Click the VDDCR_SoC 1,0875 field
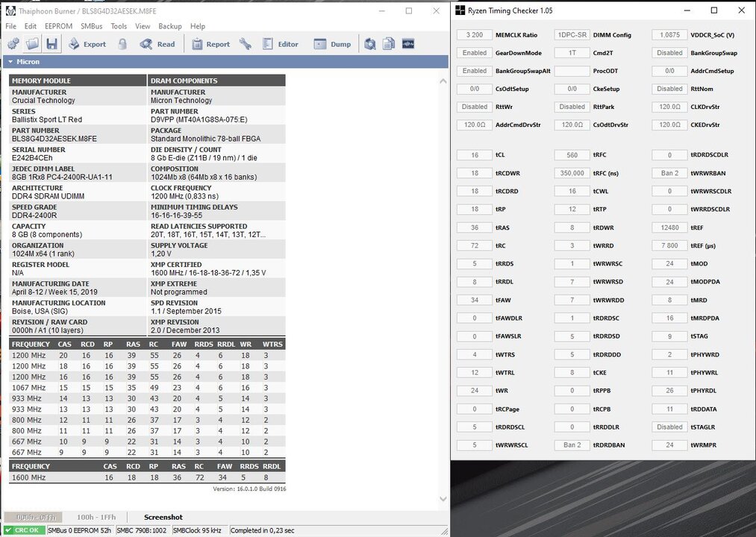Screen dimensions: 756x537 coord(669,35)
